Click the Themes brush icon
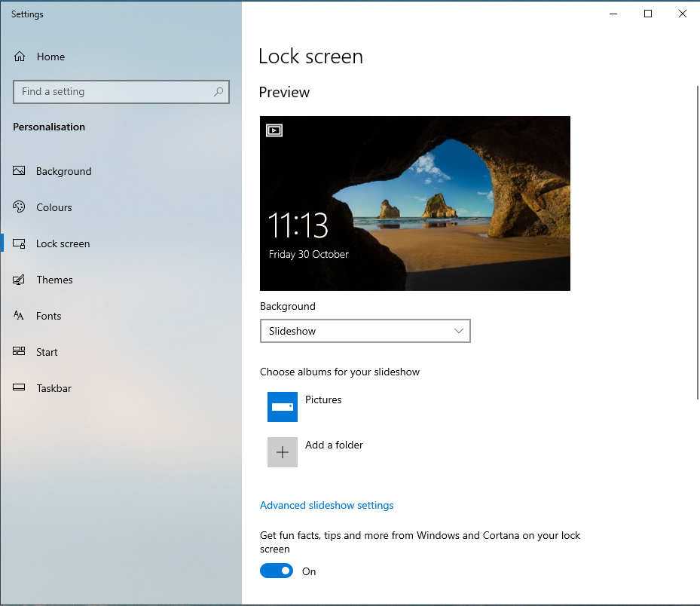Viewport: 700px width, 606px height. 19,280
